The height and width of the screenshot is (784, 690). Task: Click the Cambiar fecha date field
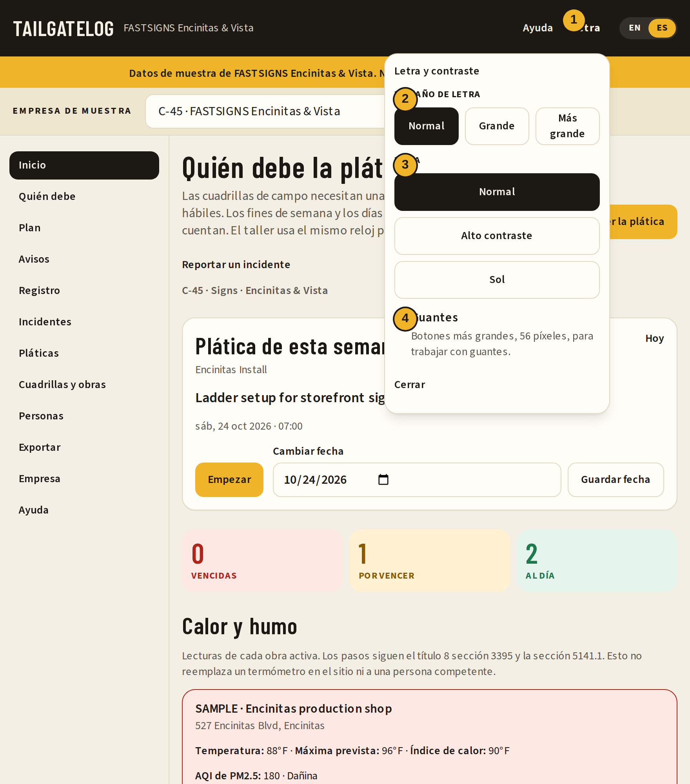click(x=417, y=480)
